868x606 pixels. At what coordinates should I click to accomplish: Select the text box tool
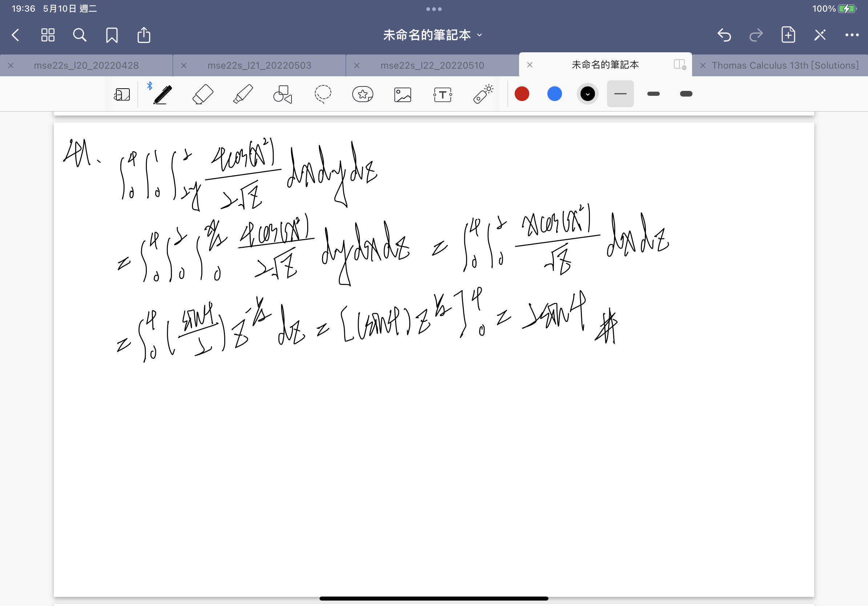442,94
